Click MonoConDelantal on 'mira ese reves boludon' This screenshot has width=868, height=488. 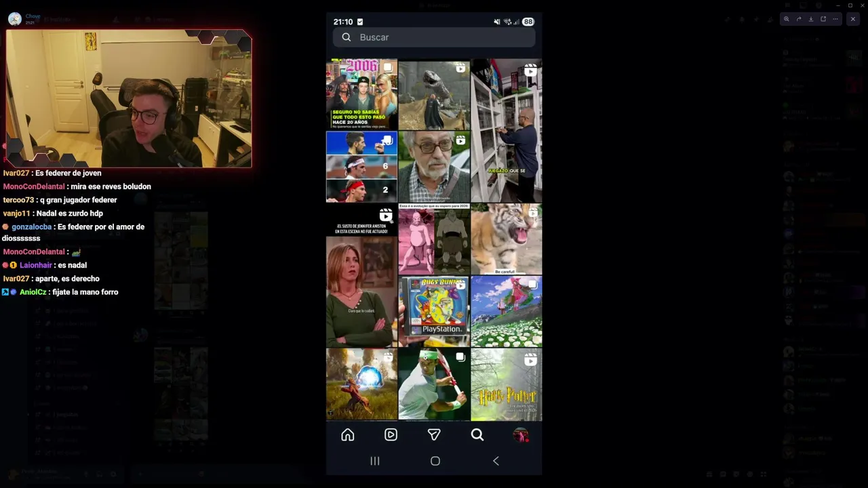coord(34,186)
